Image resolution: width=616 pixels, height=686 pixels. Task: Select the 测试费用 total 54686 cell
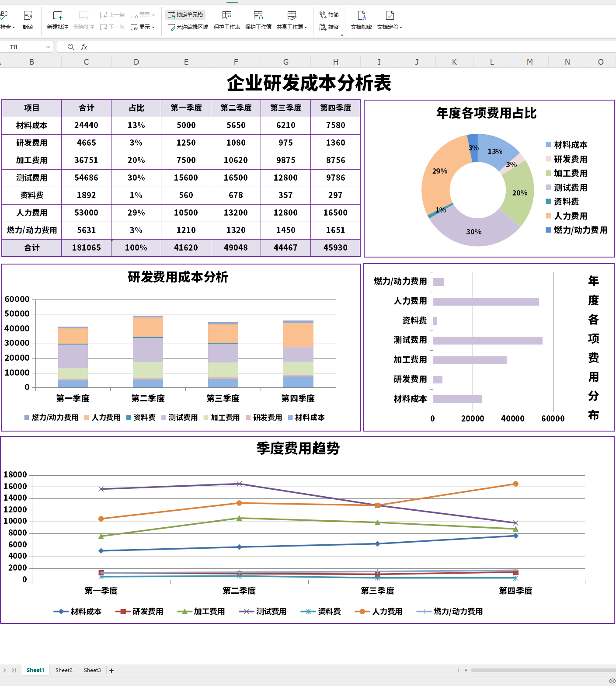point(86,178)
